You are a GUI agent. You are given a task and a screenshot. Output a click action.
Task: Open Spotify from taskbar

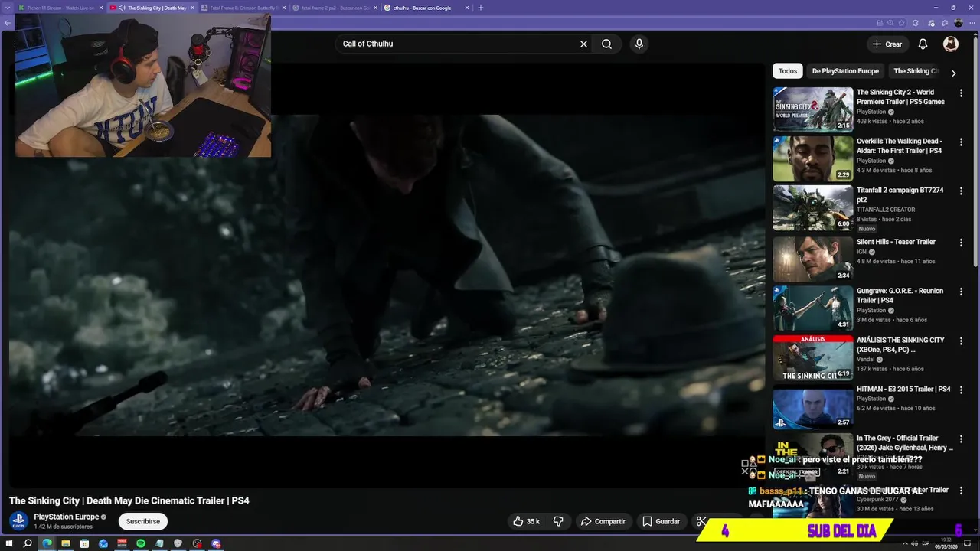pyautogui.click(x=141, y=543)
